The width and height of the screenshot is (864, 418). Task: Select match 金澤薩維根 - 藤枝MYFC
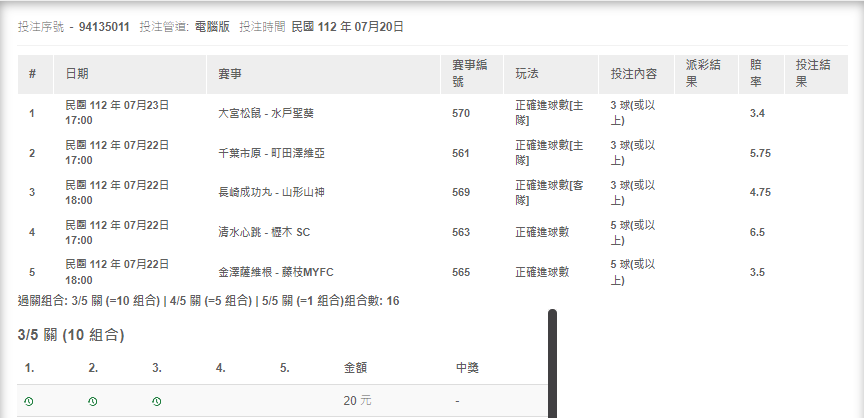pos(276,272)
